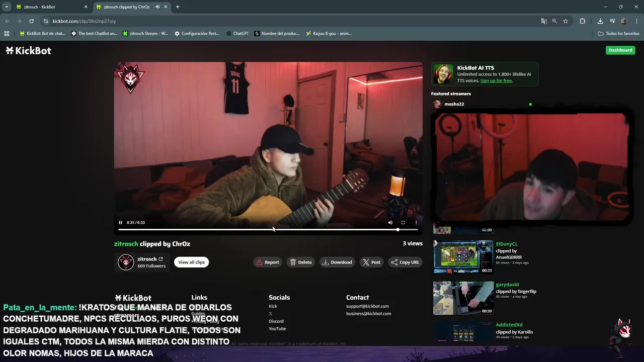Open browser extensions menu

(x=582, y=21)
